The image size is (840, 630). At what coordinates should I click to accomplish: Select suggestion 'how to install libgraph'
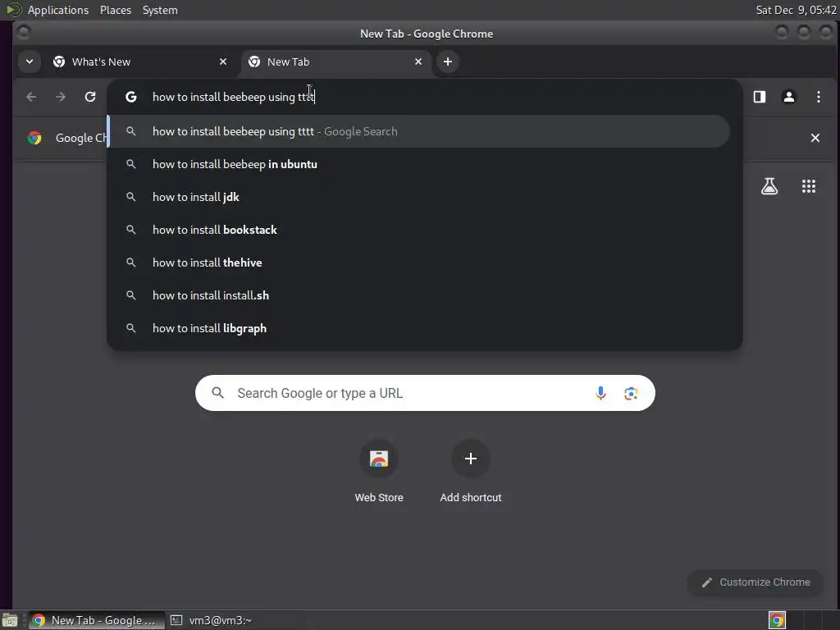(419, 328)
